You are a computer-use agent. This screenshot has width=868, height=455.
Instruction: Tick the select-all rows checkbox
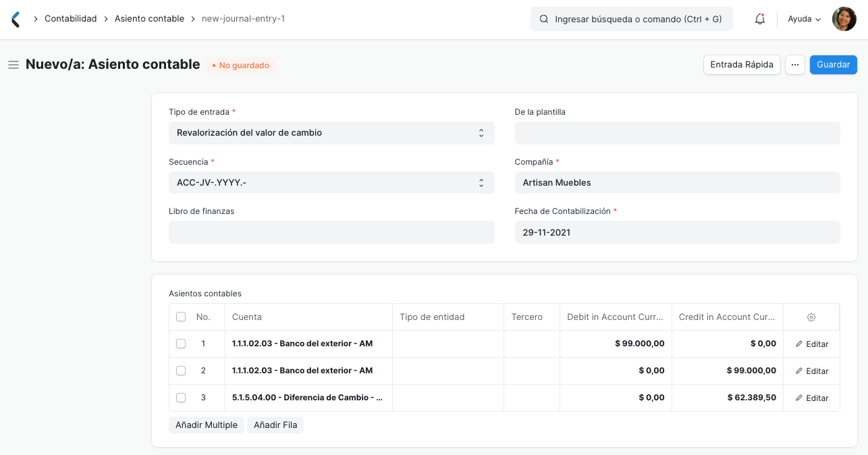181,317
